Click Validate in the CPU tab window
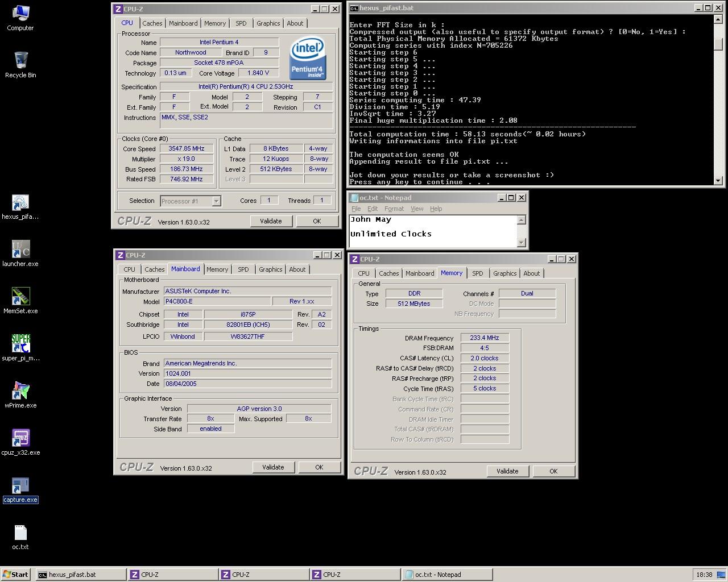 tap(271, 221)
